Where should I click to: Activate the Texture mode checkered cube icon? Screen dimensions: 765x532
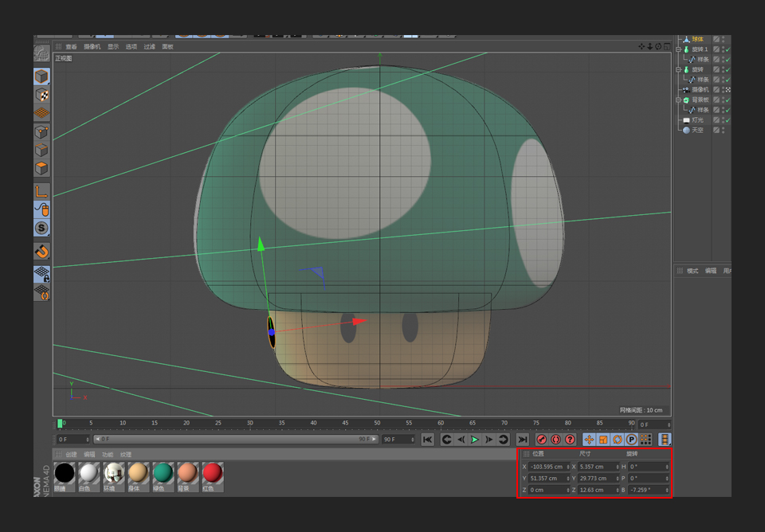(41, 96)
